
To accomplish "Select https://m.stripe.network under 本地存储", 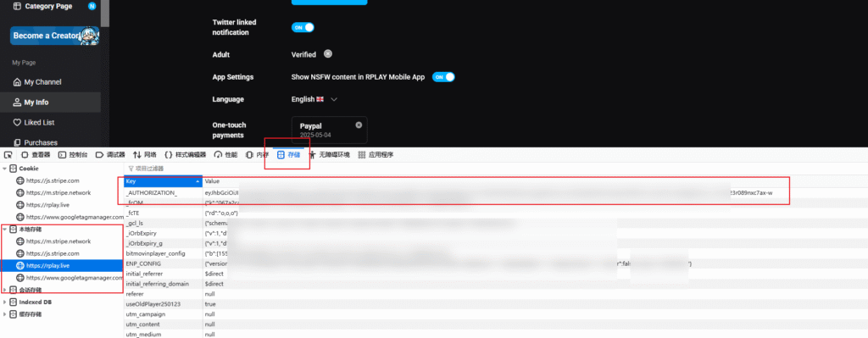I will [58, 241].
